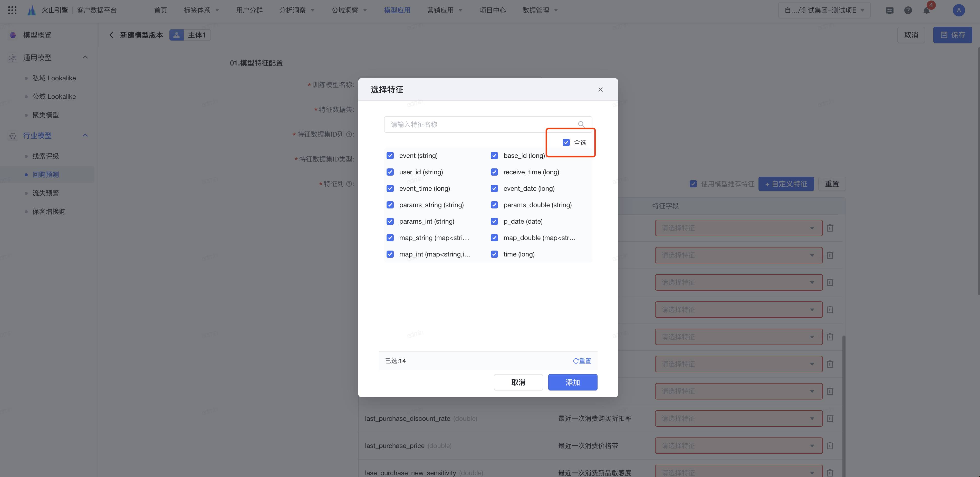This screenshot has height=477, width=980.
Task: Click the top-right 取消 button
Action: [911, 35]
